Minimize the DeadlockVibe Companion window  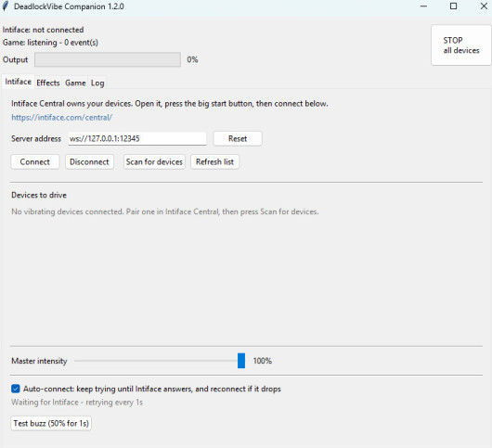tap(423, 6)
